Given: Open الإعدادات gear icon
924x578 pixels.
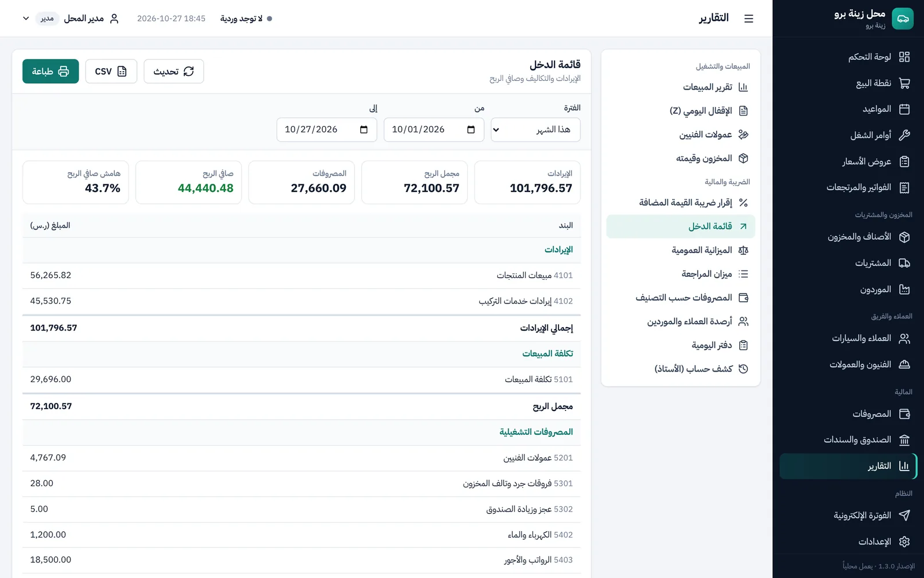Looking at the screenshot, I should [x=904, y=542].
